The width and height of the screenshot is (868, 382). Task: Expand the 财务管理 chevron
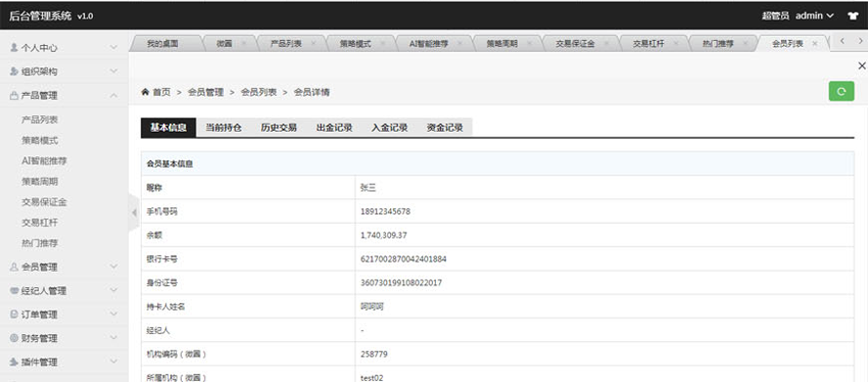pos(113,338)
